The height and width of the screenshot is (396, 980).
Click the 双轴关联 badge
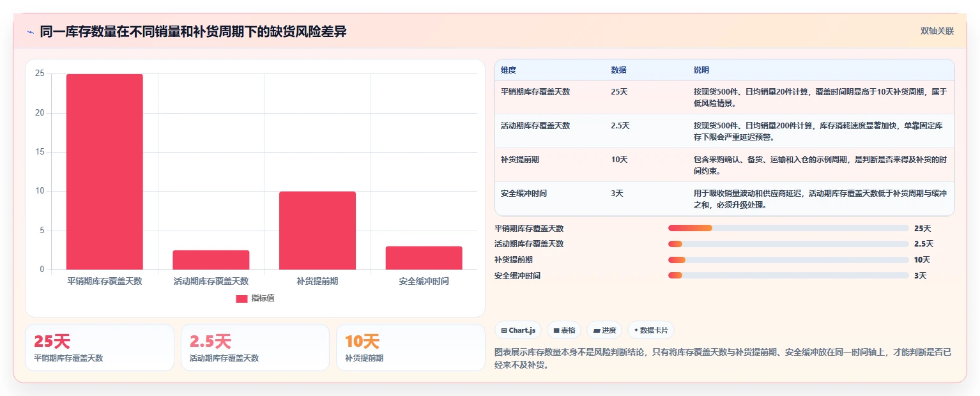(x=937, y=31)
